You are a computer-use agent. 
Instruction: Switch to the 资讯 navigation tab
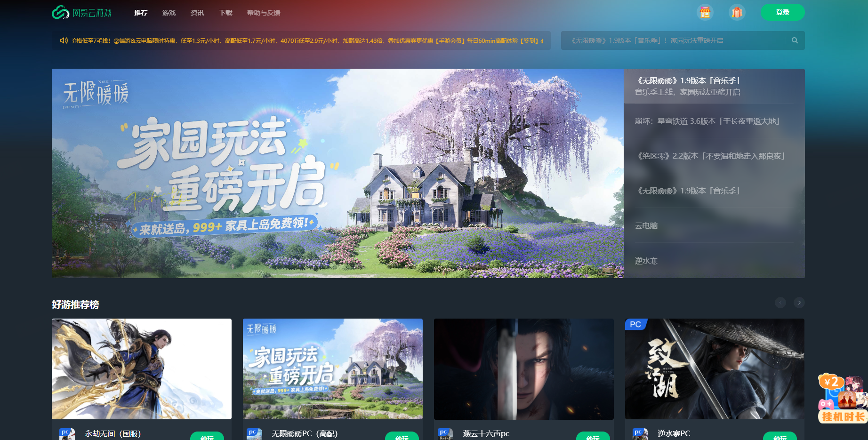click(197, 13)
